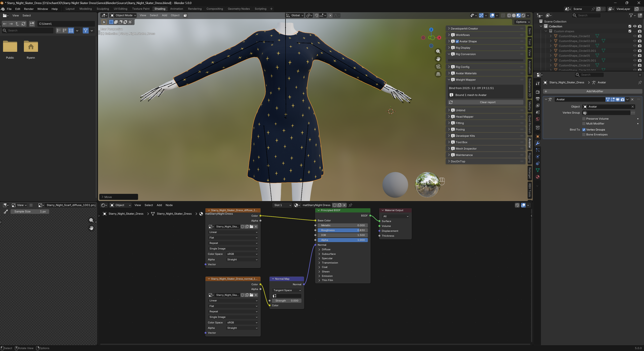Adjust the Roughness slider on Principled BSDF
644x351 pixels.
tap(342, 230)
